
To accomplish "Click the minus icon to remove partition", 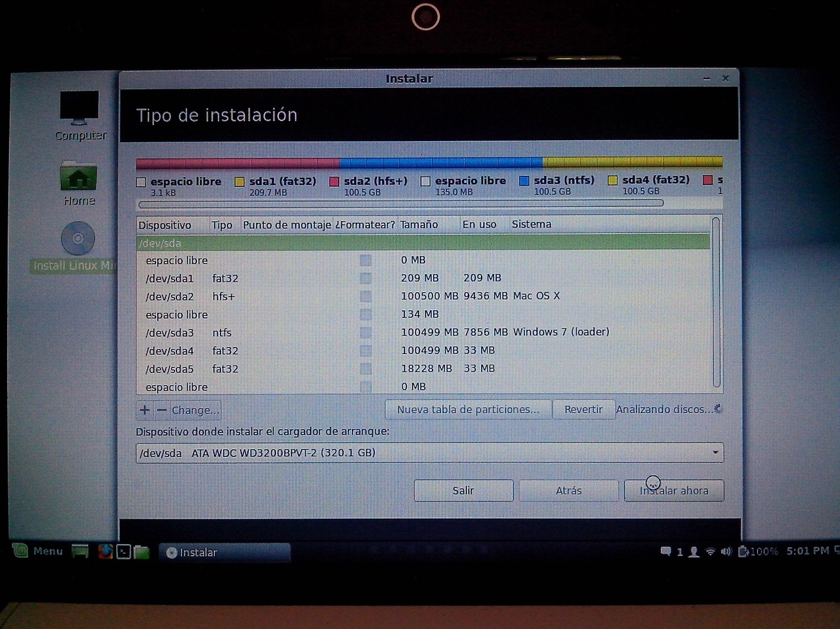I will (x=161, y=410).
